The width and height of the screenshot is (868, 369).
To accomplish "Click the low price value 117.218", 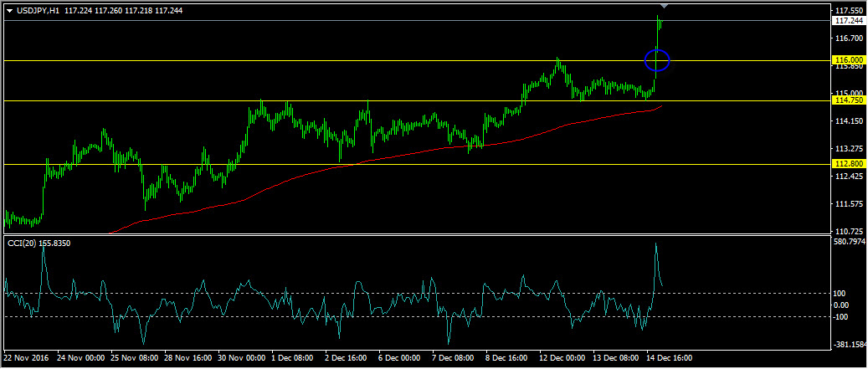I will (139, 11).
